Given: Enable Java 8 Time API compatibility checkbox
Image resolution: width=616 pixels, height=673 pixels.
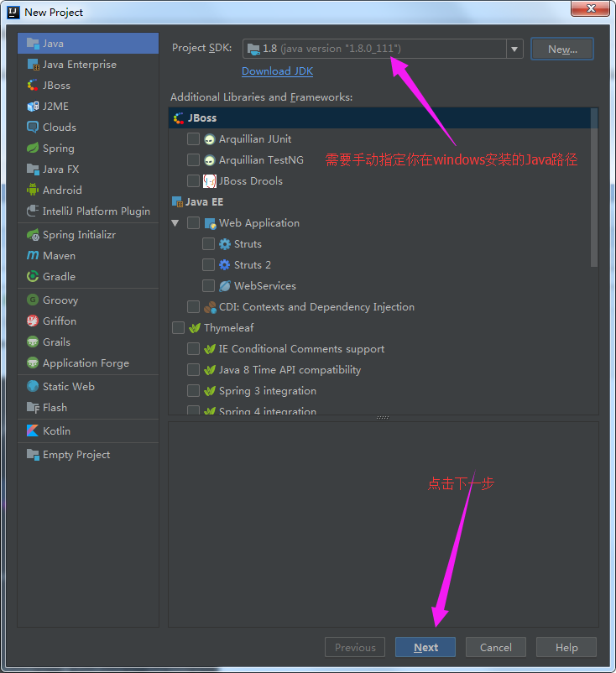Looking at the screenshot, I should pyautogui.click(x=193, y=370).
